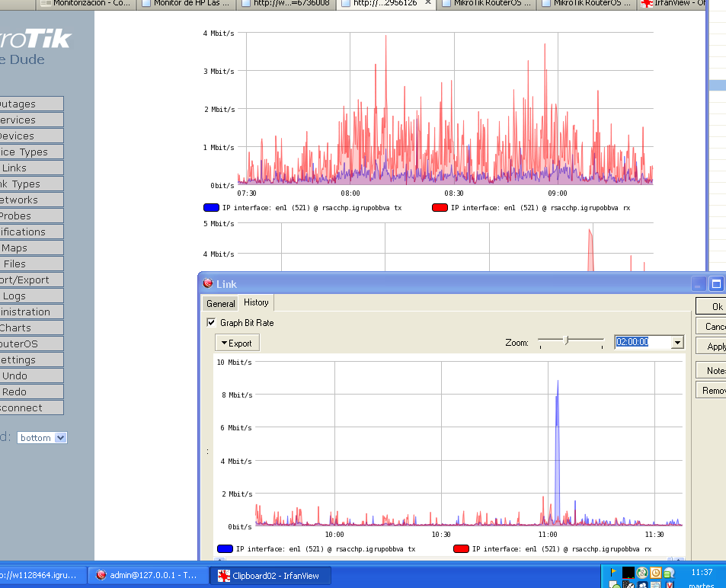The image size is (726, 588).
Task: Switch to the General tab
Action: tap(220, 304)
